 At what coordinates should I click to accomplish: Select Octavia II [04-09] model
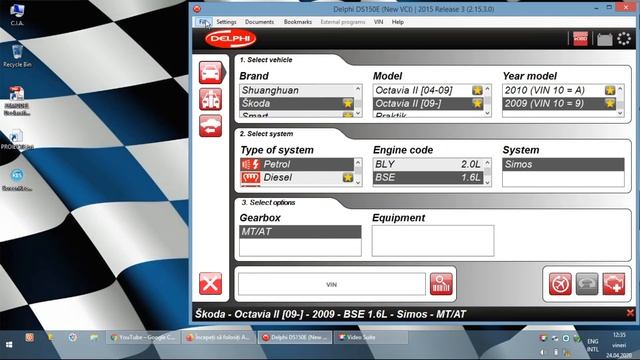click(x=428, y=90)
